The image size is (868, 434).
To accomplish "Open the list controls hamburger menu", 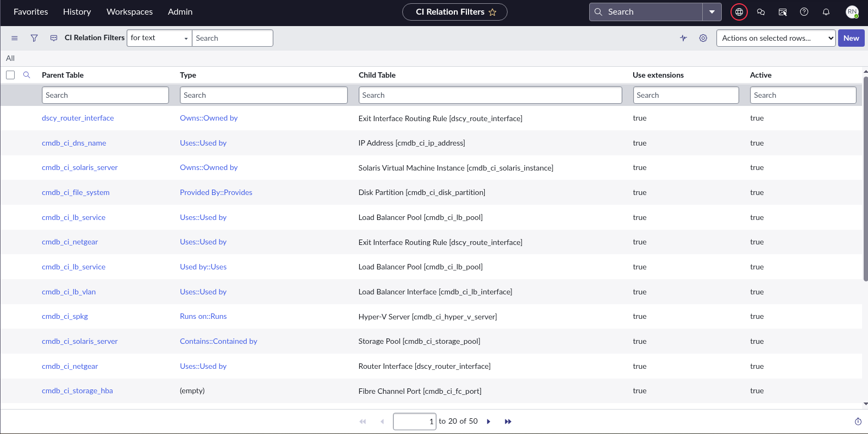I will [x=15, y=38].
